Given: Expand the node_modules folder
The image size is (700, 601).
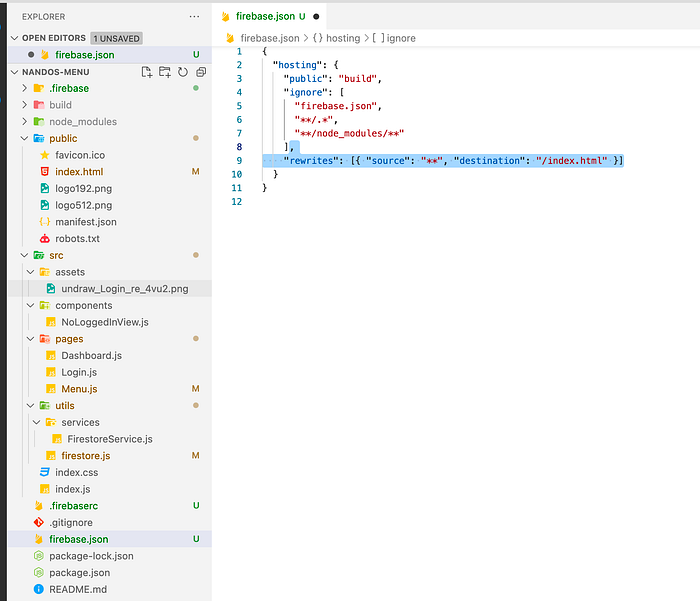Looking at the screenshot, I should 25,121.
